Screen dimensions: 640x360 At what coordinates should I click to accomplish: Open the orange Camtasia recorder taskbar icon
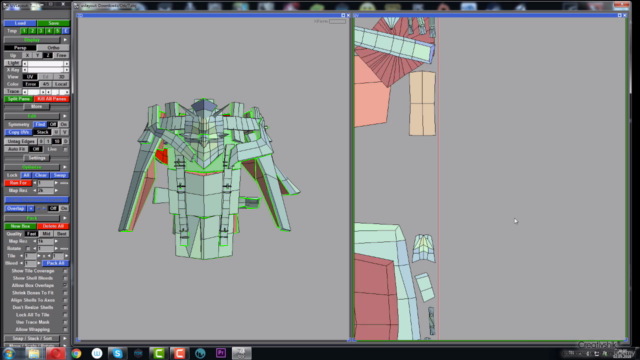pos(180,353)
